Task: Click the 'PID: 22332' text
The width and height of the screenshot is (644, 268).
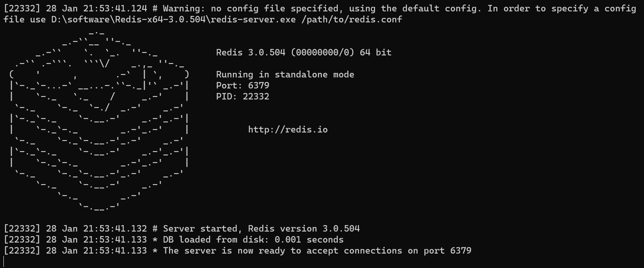Action: pyautogui.click(x=242, y=96)
